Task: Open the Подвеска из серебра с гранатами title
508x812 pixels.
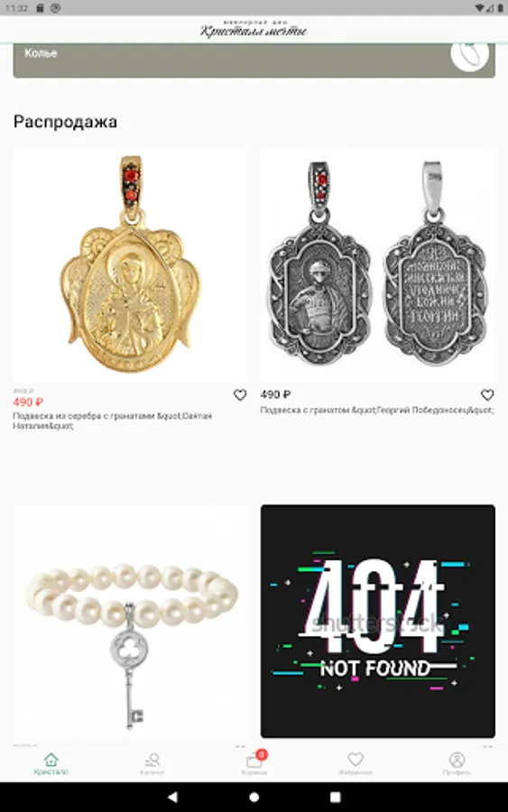Action: click(x=112, y=421)
